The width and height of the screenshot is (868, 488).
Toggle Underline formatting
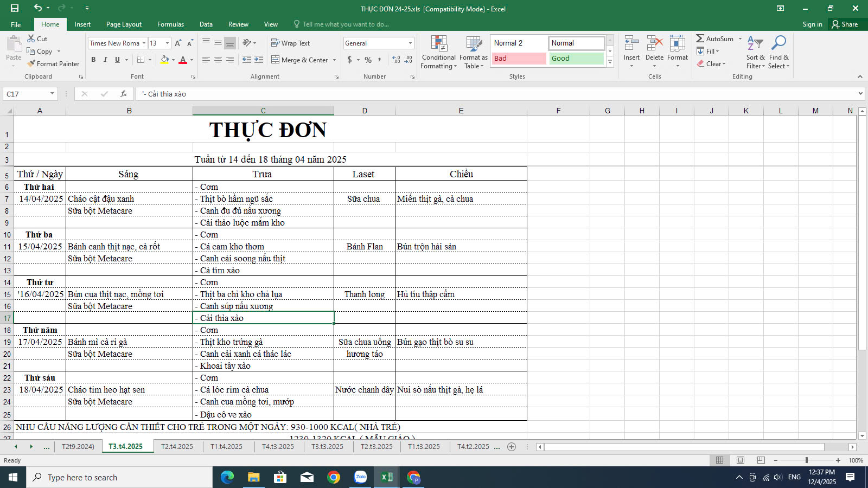click(x=117, y=60)
